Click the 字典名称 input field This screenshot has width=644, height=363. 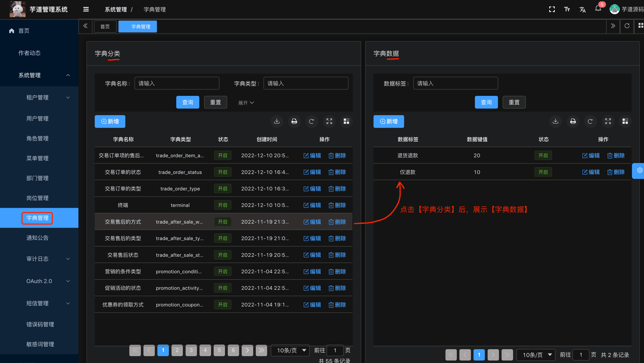177,83
